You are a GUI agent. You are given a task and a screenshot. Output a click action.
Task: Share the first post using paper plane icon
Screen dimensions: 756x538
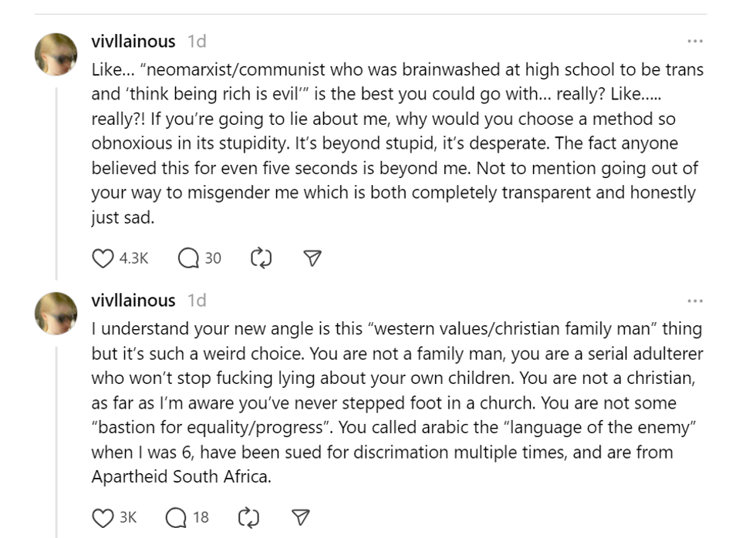[x=312, y=258]
